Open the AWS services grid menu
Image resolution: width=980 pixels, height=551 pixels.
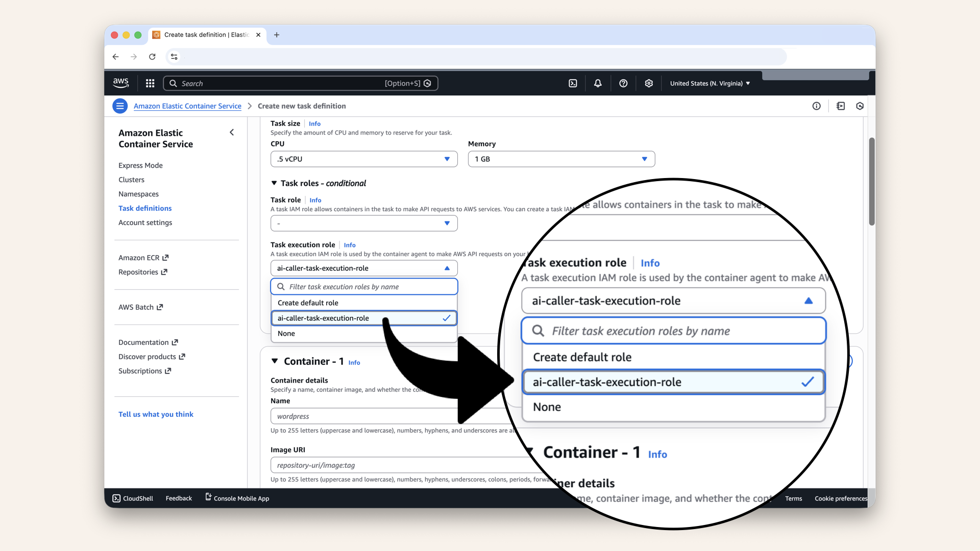click(x=150, y=83)
